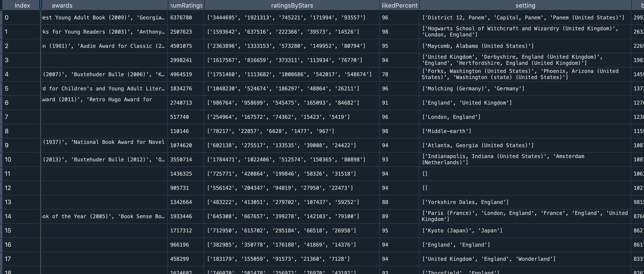
Task: Sort by numRatings column header
Action: 186,5
